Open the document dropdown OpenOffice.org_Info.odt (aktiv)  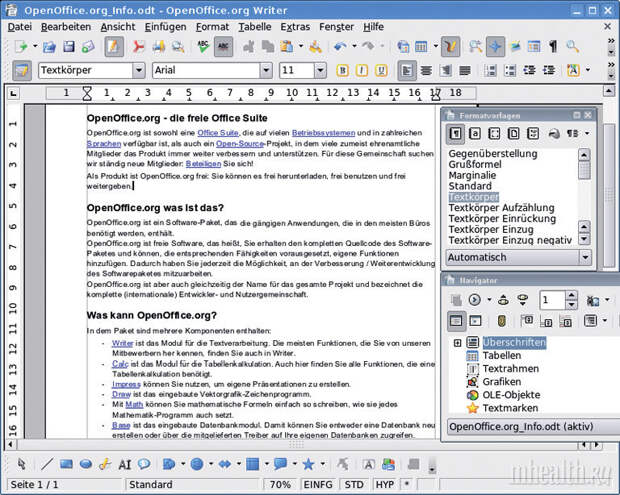533,427
